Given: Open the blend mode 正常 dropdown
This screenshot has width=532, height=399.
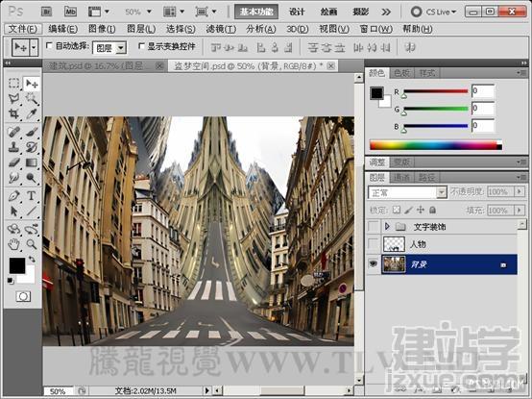Looking at the screenshot, I should coord(407,192).
